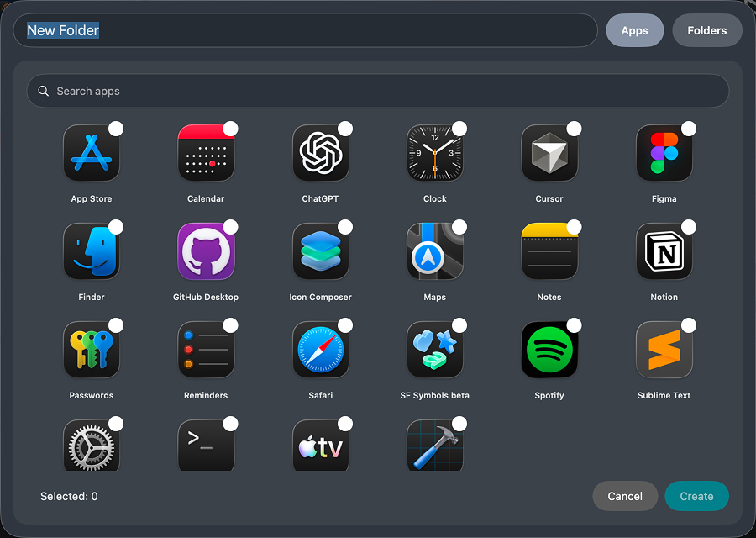Toggle the selection circle on Maps
756x538 pixels.
click(459, 226)
